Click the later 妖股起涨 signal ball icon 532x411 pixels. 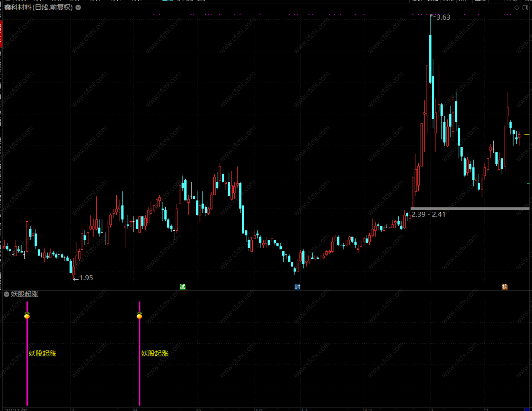click(x=139, y=316)
